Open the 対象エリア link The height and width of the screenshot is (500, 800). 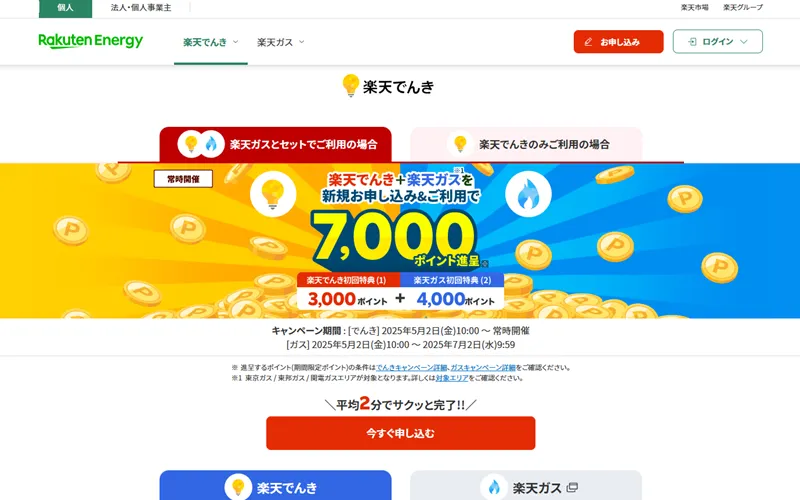(452, 378)
